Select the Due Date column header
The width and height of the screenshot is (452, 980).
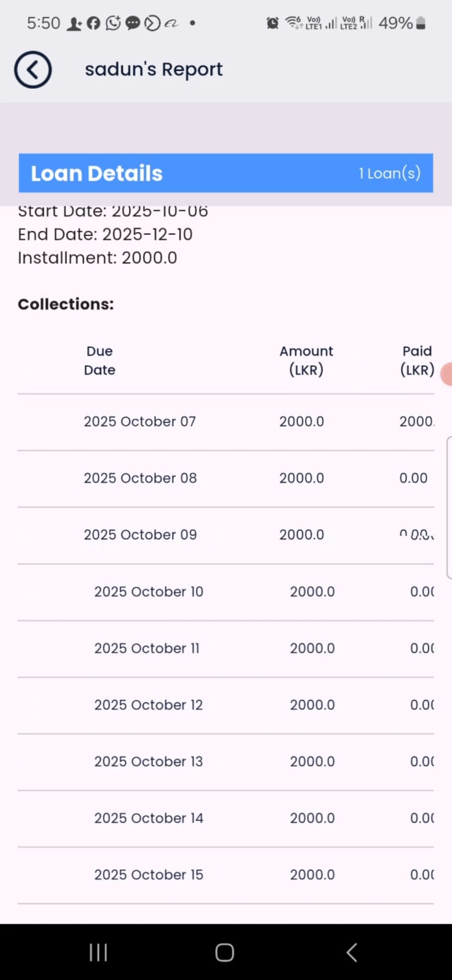click(x=100, y=360)
